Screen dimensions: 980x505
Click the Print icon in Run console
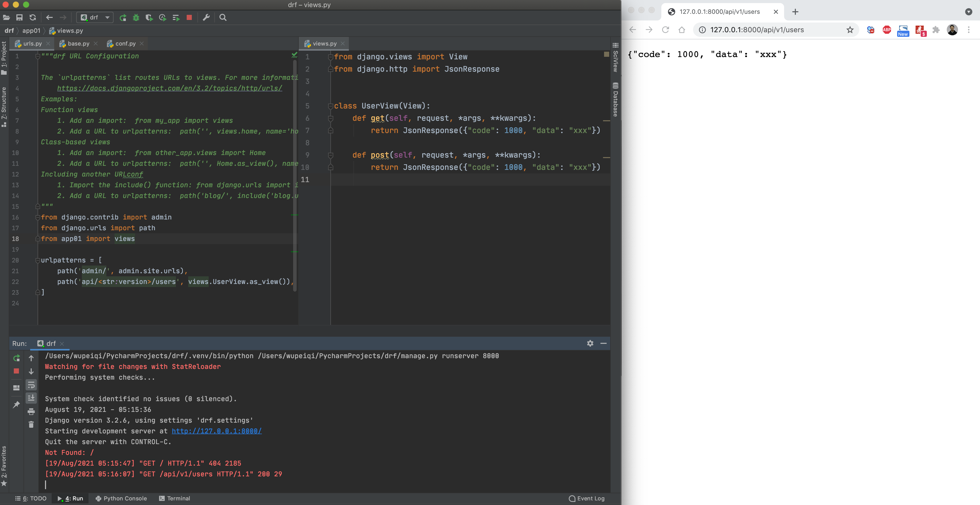click(31, 411)
